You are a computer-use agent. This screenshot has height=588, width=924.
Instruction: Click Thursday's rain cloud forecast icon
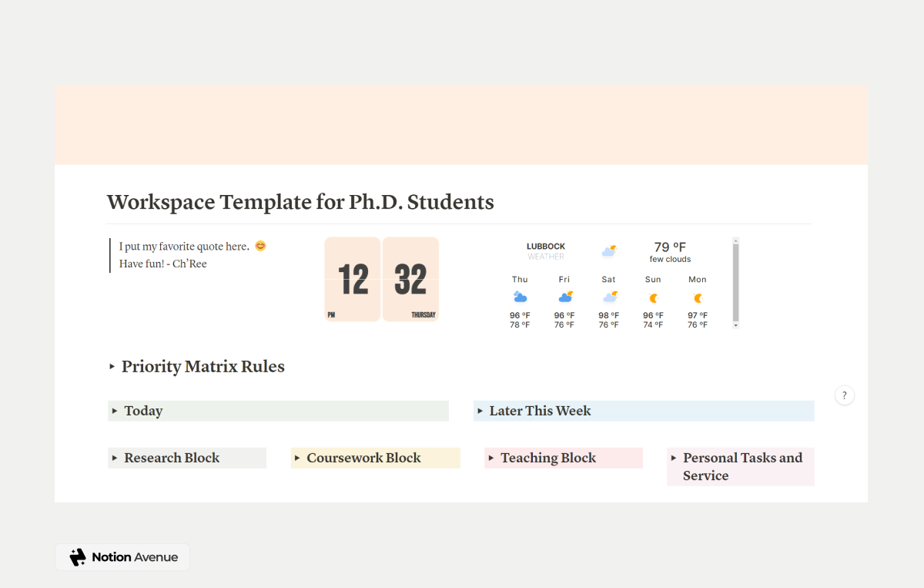520,297
